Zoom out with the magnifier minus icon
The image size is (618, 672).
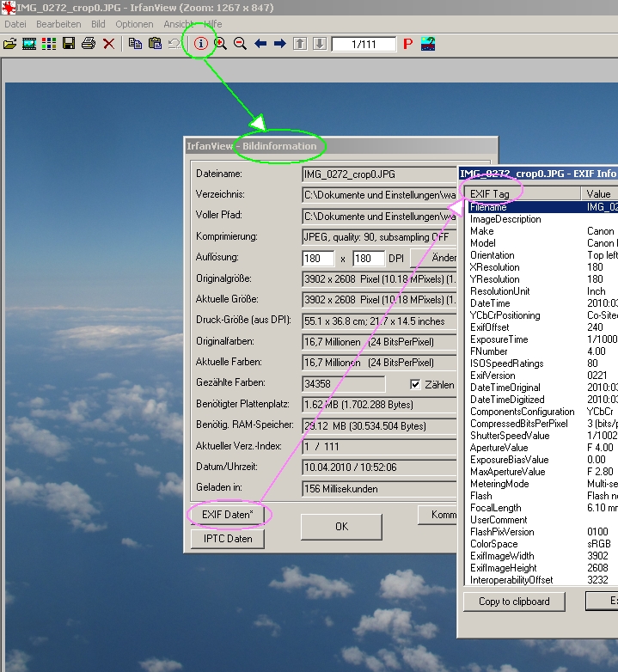coord(240,44)
